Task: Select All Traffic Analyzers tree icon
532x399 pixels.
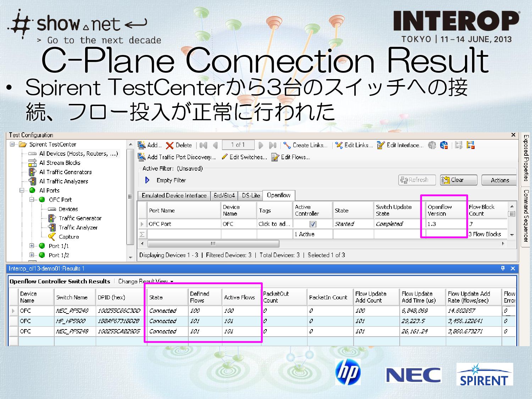Action: tap(32, 181)
